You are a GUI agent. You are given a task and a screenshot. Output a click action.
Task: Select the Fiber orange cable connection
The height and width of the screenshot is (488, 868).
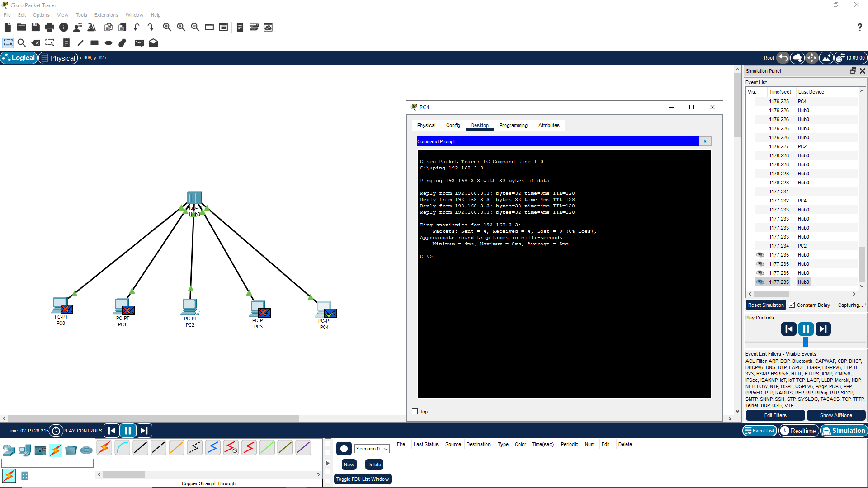(177, 448)
